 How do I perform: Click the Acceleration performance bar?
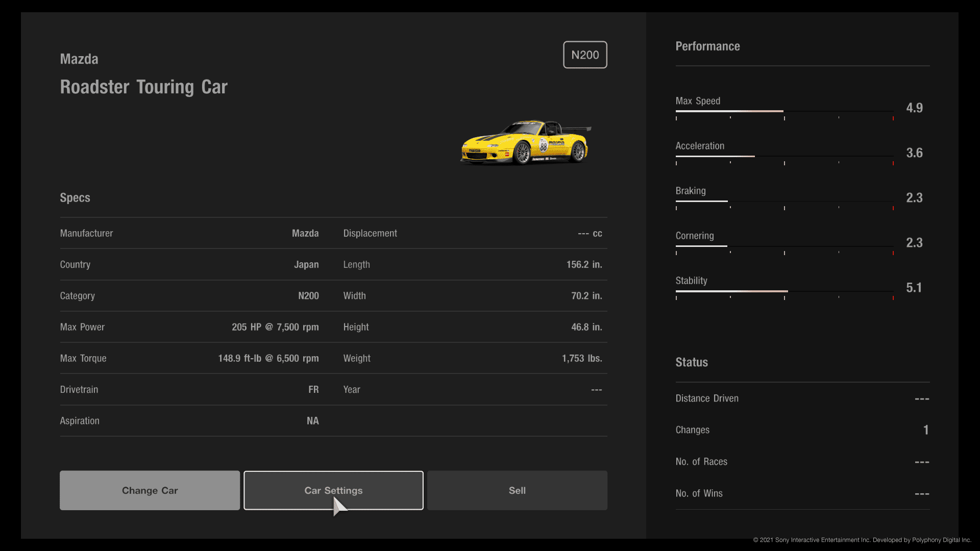pyautogui.click(x=785, y=156)
